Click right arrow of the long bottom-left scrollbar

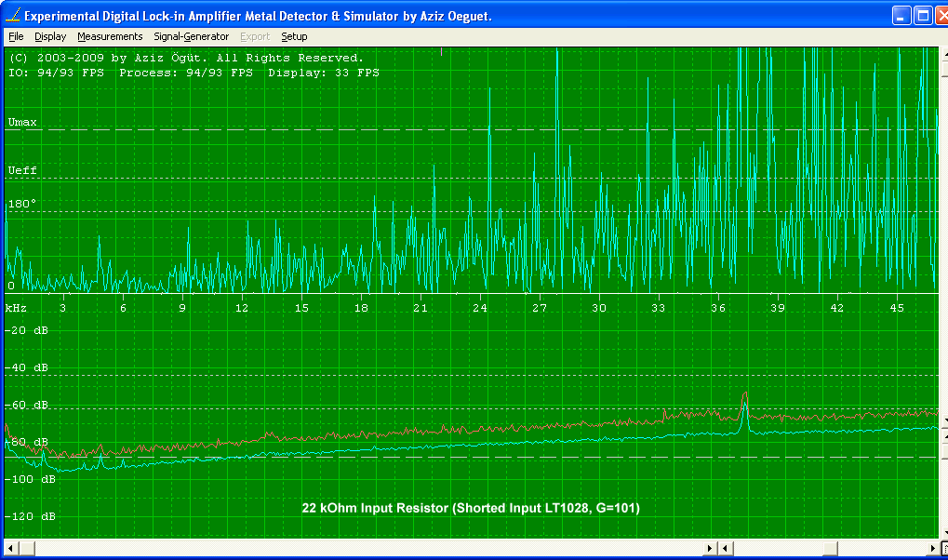click(x=711, y=548)
